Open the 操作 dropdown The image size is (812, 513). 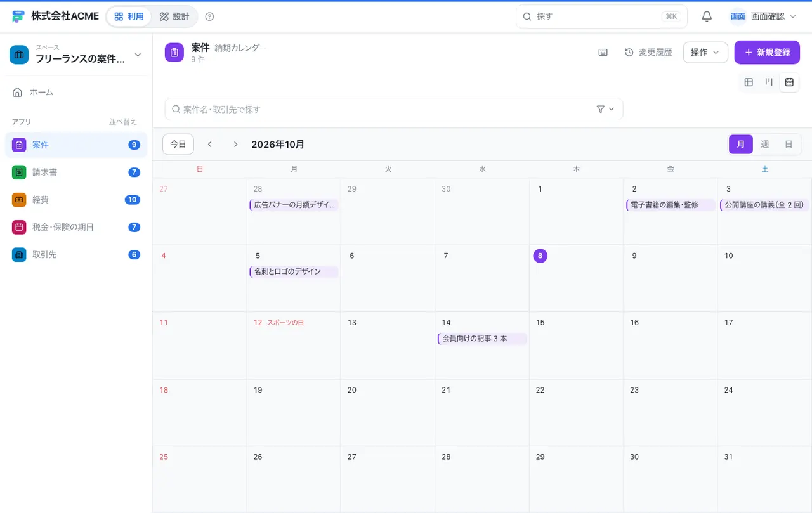pyautogui.click(x=705, y=53)
